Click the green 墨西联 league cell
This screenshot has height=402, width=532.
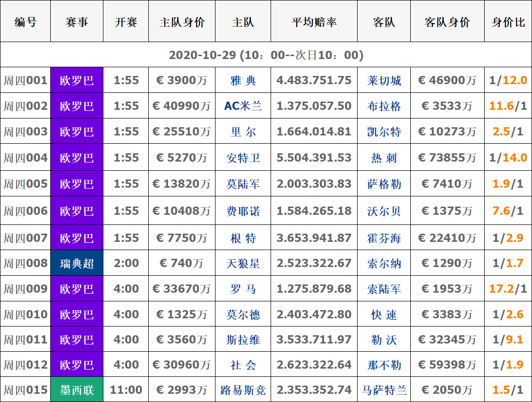coord(77,390)
